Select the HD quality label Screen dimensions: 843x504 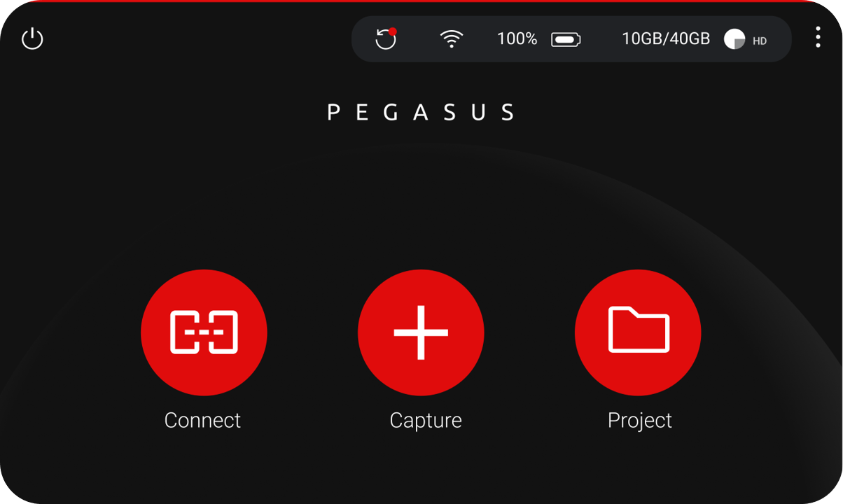pyautogui.click(x=760, y=41)
